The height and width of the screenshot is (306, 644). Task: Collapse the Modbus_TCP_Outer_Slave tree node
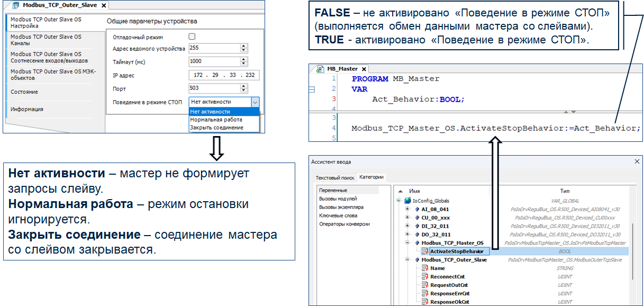point(407,260)
